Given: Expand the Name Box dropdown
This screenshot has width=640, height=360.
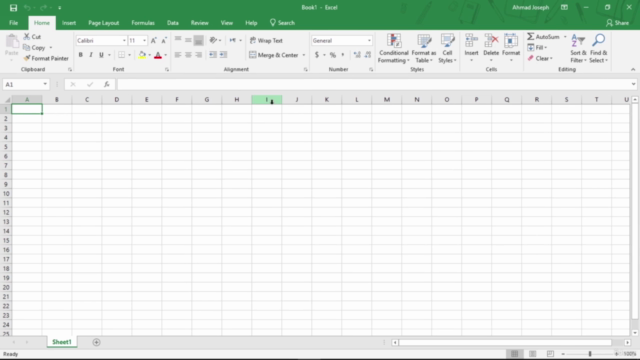Looking at the screenshot, I should [45, 84].
